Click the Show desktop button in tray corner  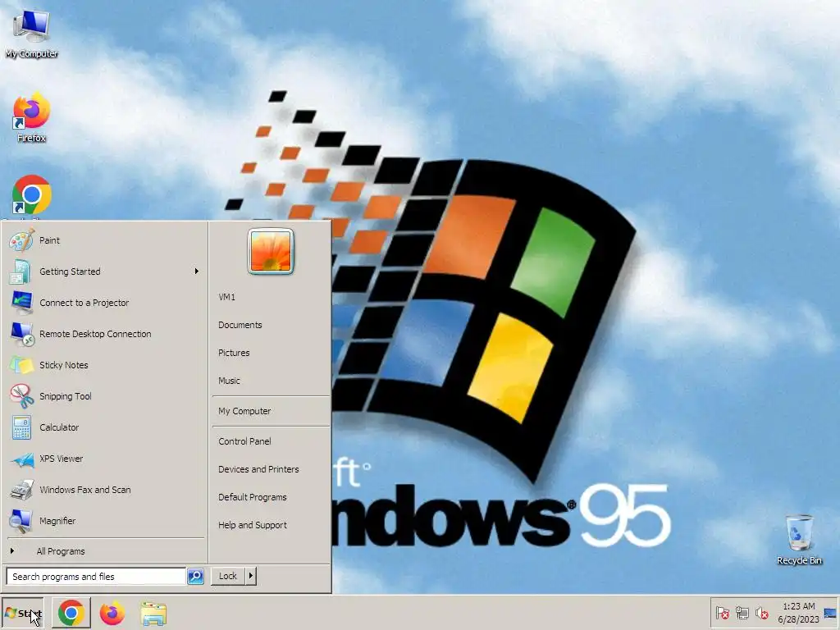(x=832, y=613)
